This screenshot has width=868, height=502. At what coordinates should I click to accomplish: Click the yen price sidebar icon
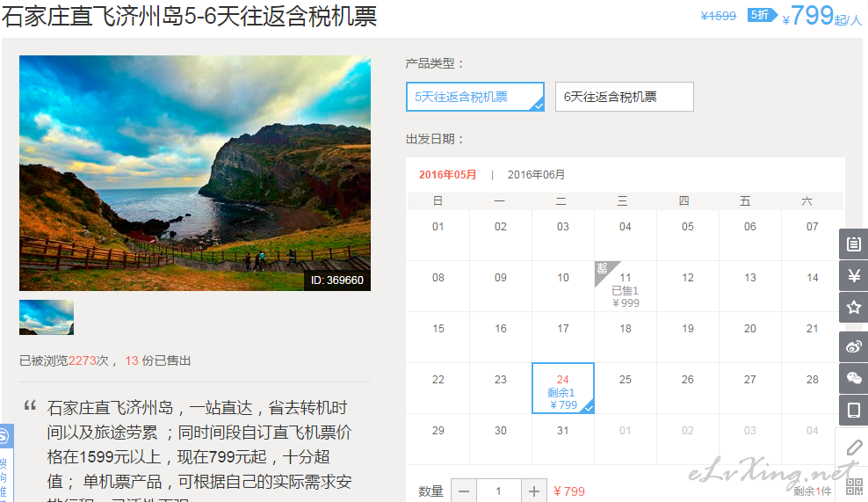[854, 275]
